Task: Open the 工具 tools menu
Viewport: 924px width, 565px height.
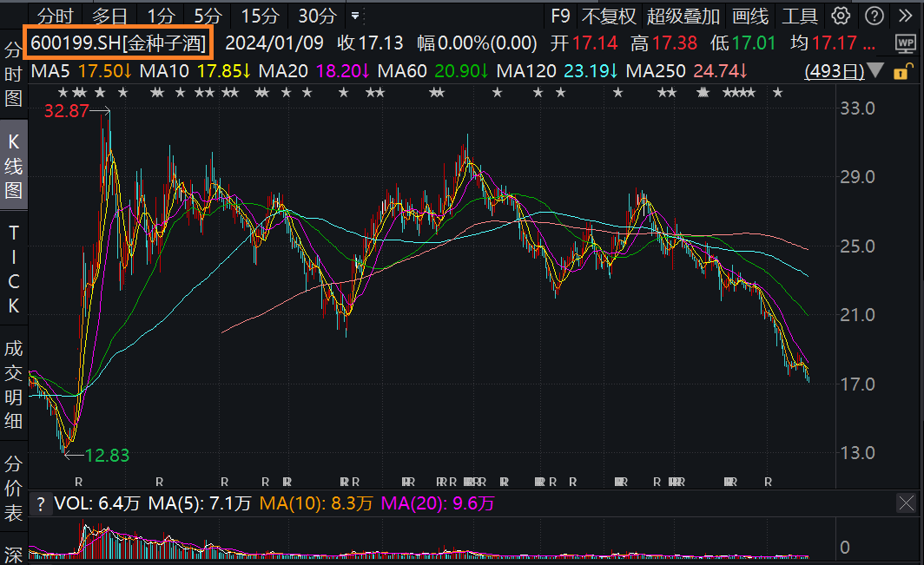Action: (801, 16)
